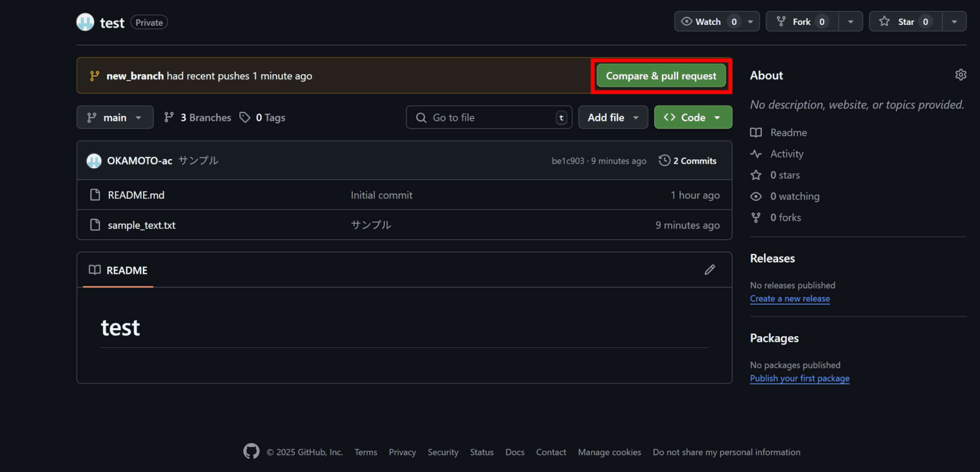Open the Security footer link
Screen dimensions: 980x472
pyautogui.click(x=443, y=452)
